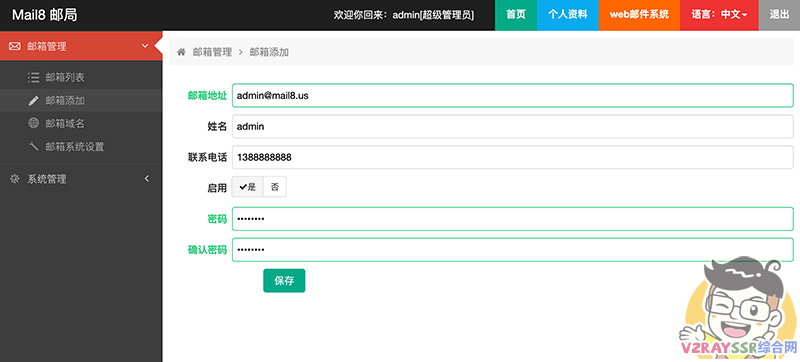Select 否 for the 启用 option
The height and width of the screenshot is (362, 800).
click(275, 187)
